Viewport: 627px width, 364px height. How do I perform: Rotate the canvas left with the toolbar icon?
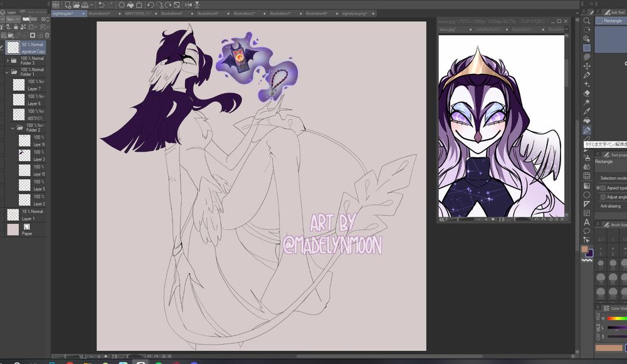[150, 5]
